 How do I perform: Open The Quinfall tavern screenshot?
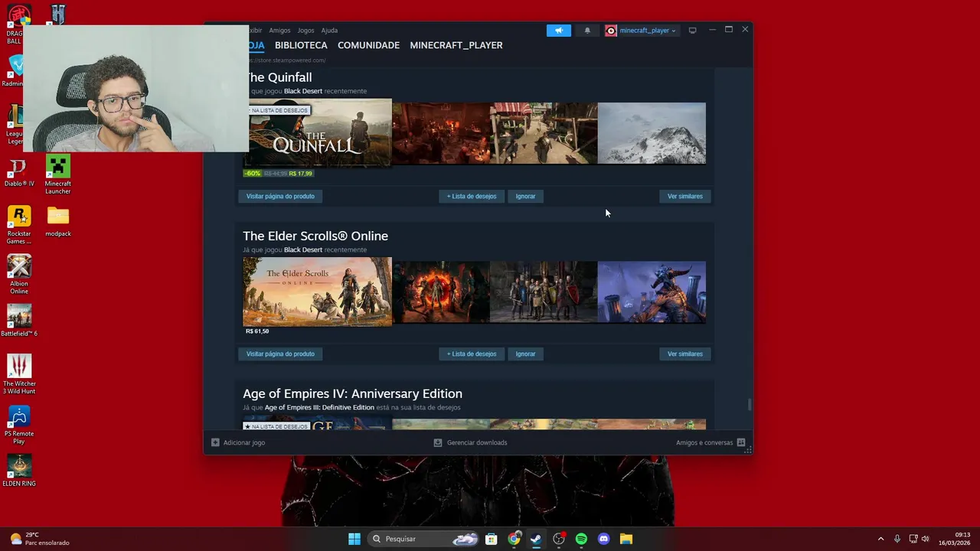pyautogui.click(x=441, y=133)
